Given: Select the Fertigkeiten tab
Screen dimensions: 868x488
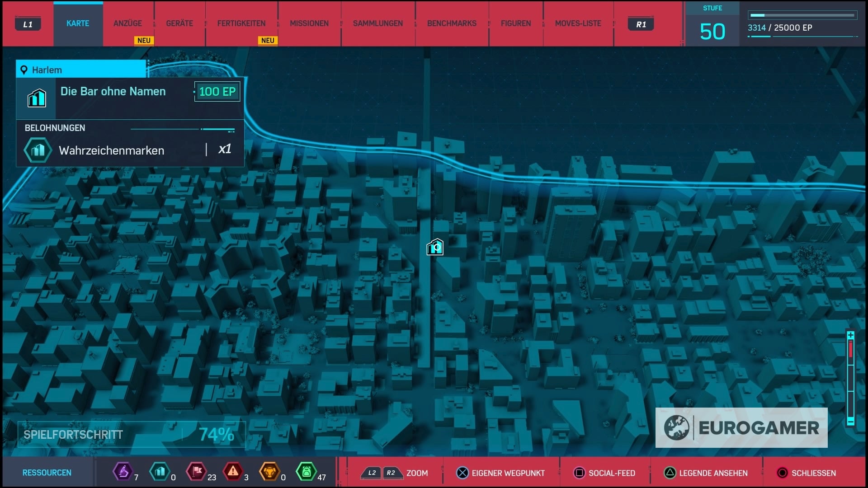Looking at the screenshot, I should [241, 23].
